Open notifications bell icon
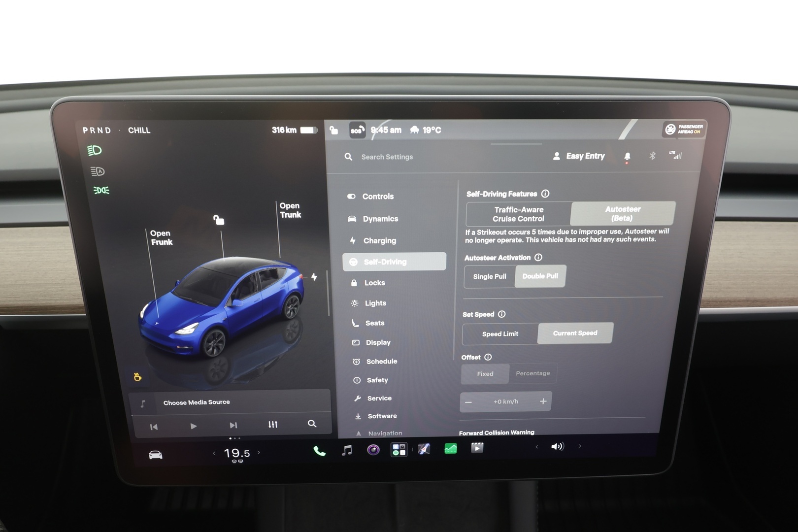Viewport: 798px width, 532px height. click(x=627, y=156)
